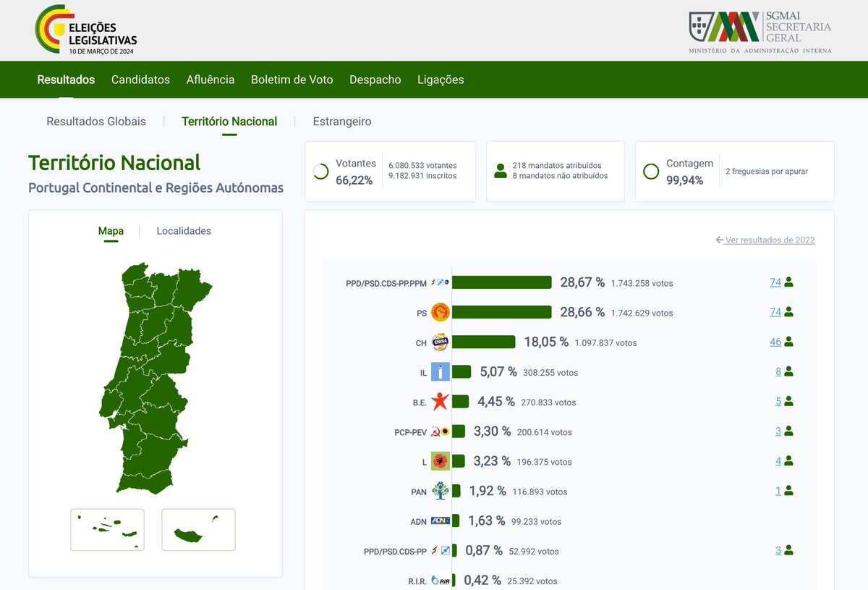Image resolution: width=868 pixels, height=590 pixels.
Task: Click the IL '308.255 votos' text
Action: coord(550,373)
